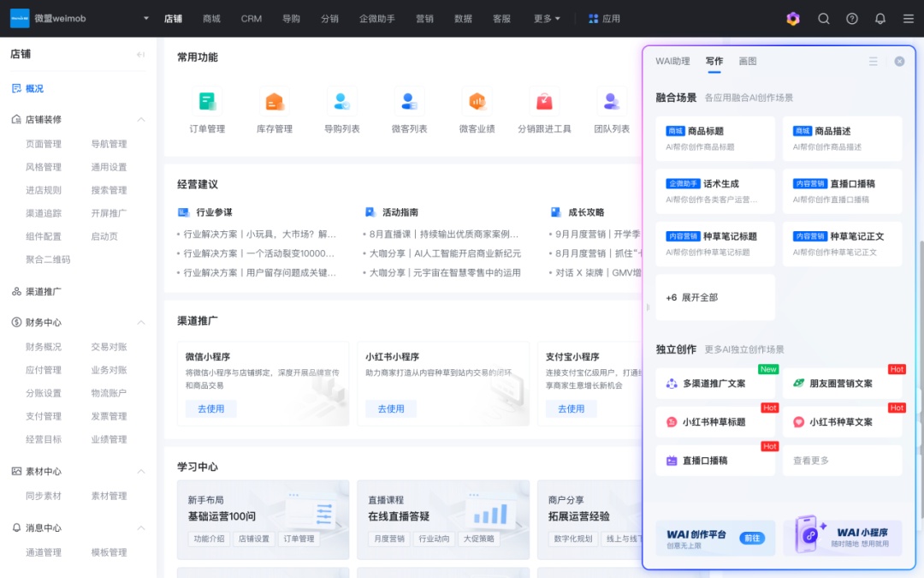Click the help question mark icon

click(852, 19)
